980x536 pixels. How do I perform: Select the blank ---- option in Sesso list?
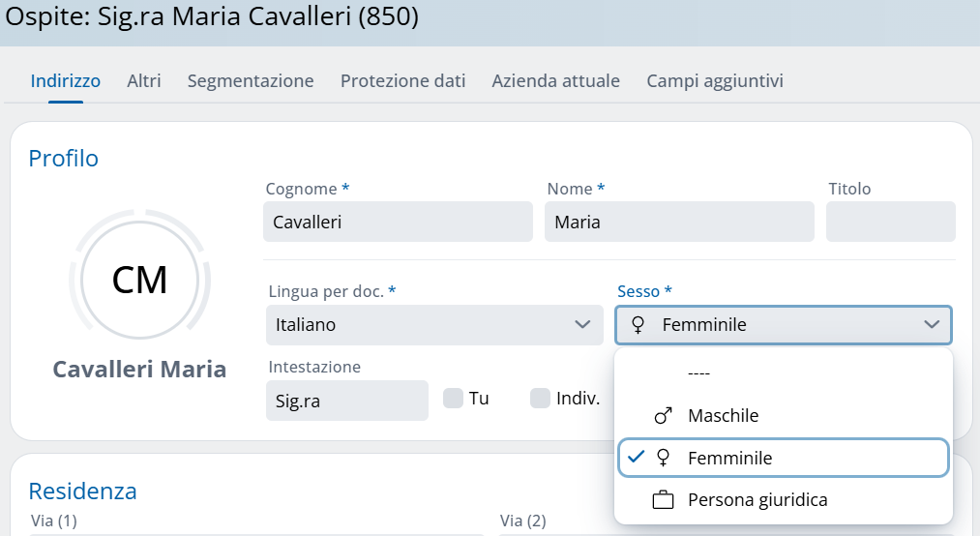698,373
